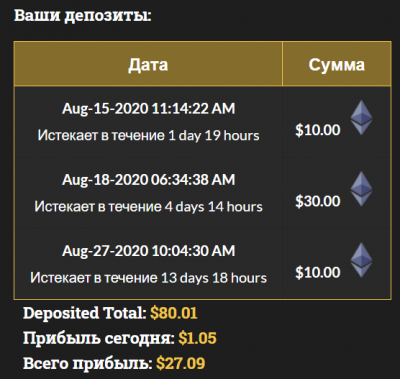
Task: Select the Aug-18-2020 06:34:38 AM deposit date
Action: [149, 180]
